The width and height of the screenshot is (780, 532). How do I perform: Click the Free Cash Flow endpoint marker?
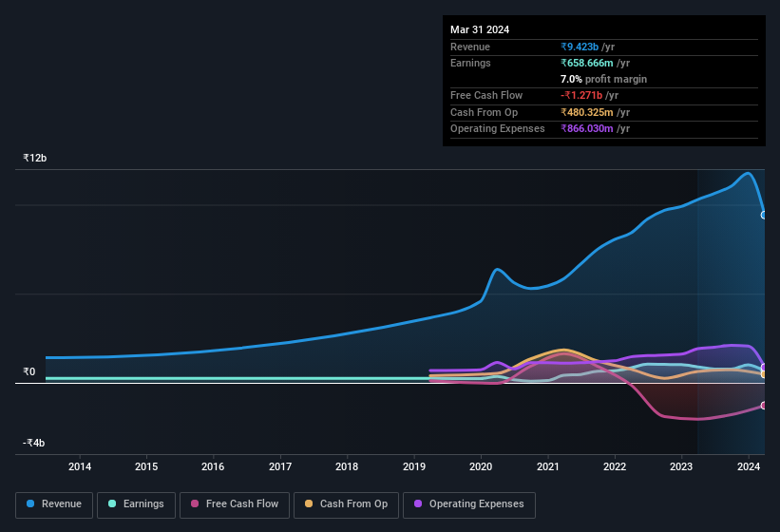tap(764, 406)
